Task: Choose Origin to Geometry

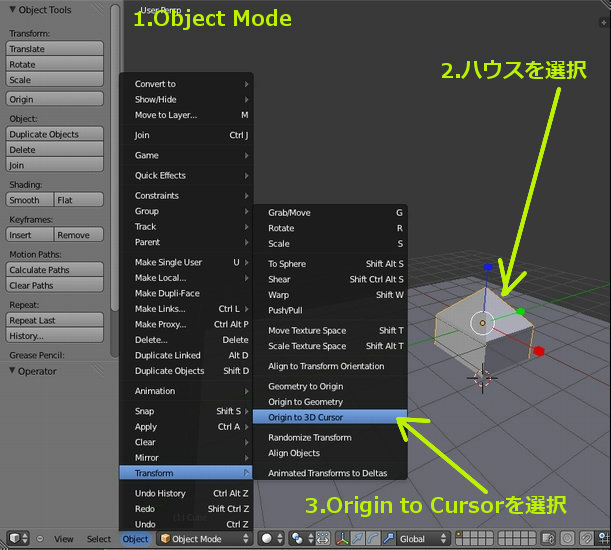Action: point(330,402)
